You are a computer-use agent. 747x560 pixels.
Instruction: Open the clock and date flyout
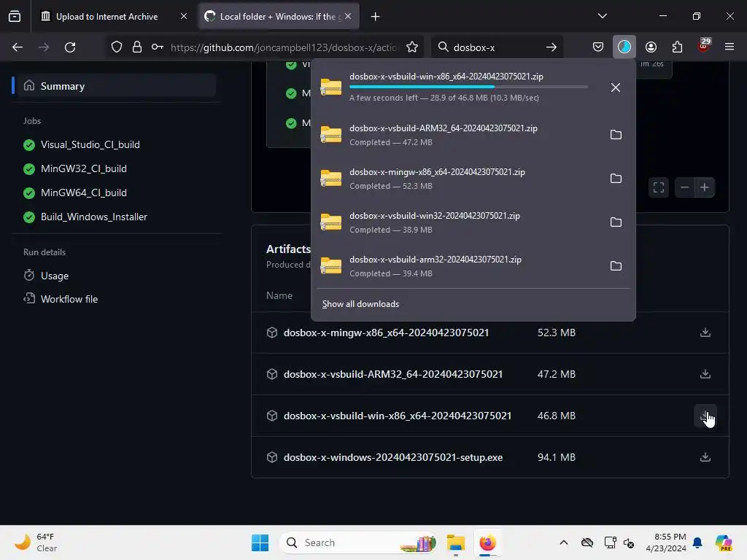tap(666, 542)
